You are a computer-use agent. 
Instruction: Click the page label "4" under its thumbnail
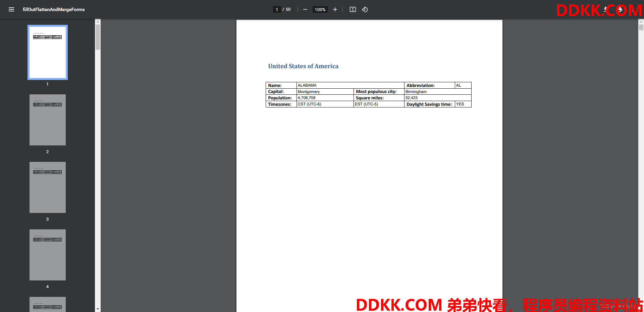[47, 286]
